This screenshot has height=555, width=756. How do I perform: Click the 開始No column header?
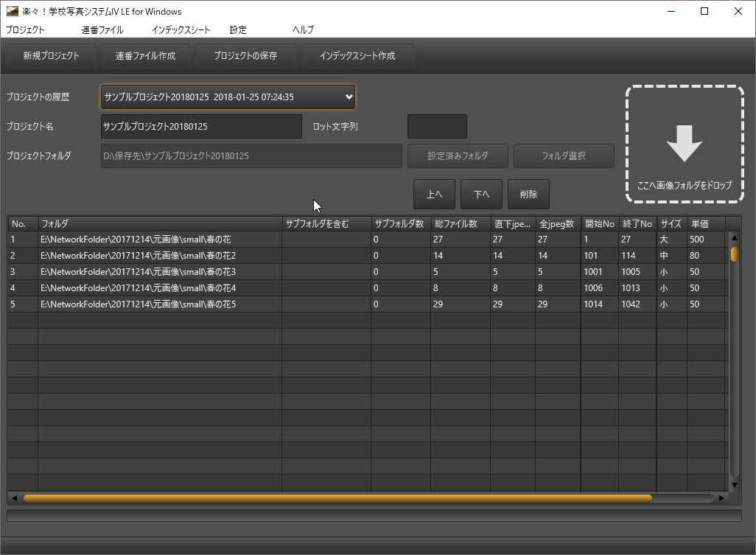pos(600,224)
